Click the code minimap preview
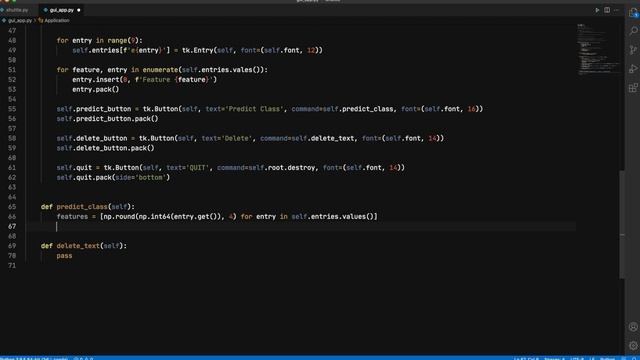Viewport: 640px width, 360px height. pyautogui.click(x=598, y=49)
